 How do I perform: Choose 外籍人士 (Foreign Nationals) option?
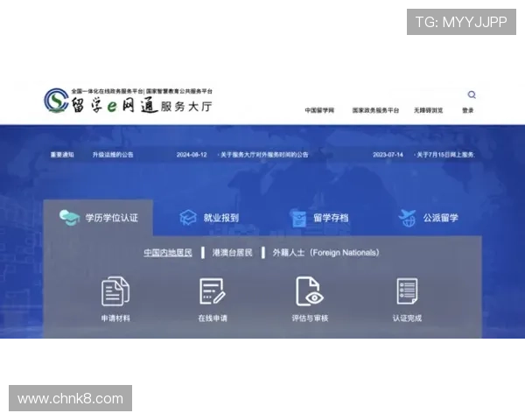click(x=325, y=253)
